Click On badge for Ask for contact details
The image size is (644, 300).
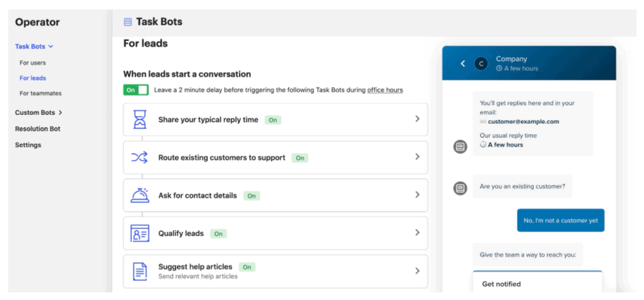[252, 196]
